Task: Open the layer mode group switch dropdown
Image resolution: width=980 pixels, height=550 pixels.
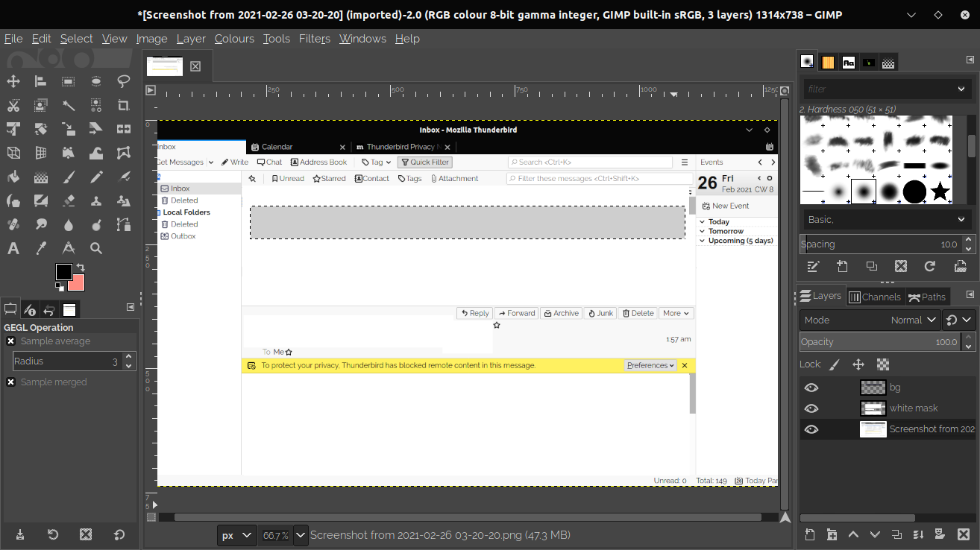Action: [x=959, y=320]
